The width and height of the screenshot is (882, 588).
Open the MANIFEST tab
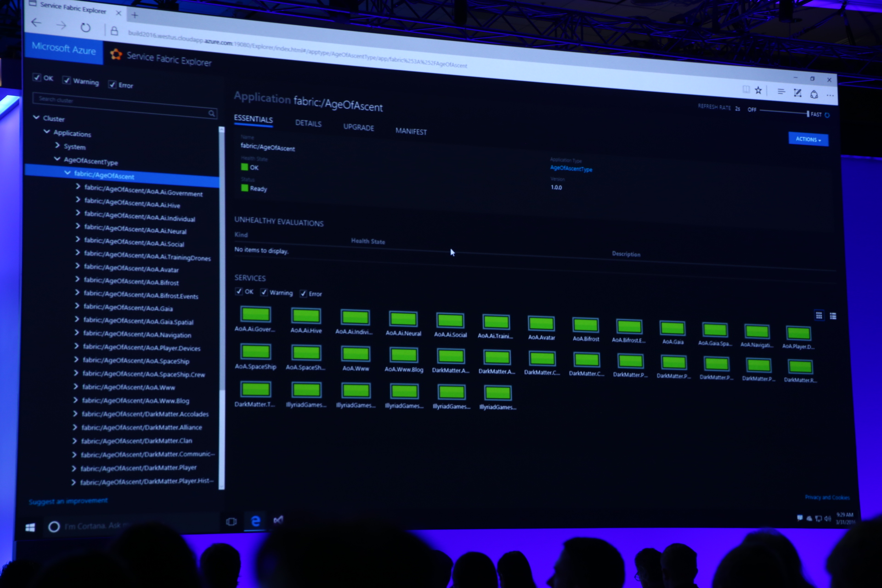(x=411, y=131)
